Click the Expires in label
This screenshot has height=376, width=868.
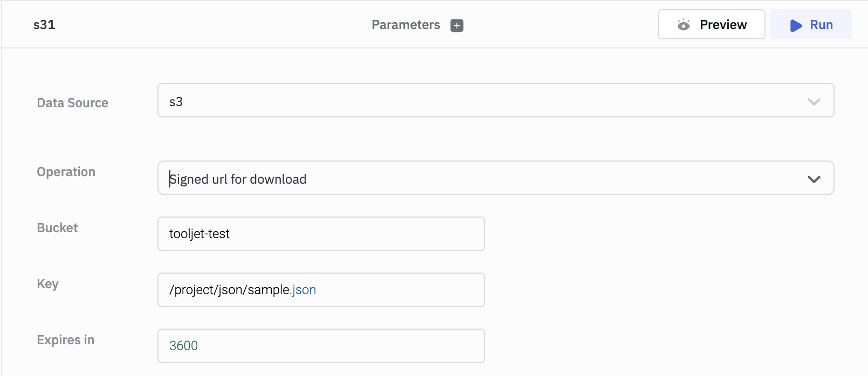(65, 340)
